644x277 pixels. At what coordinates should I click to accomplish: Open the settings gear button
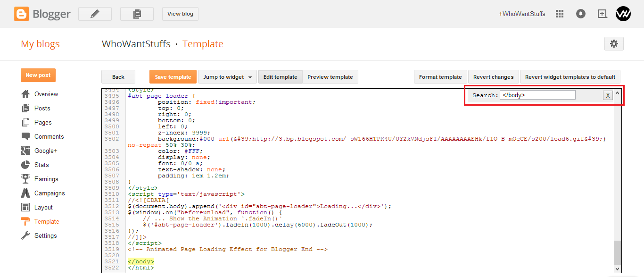click(x=614, y=43)
